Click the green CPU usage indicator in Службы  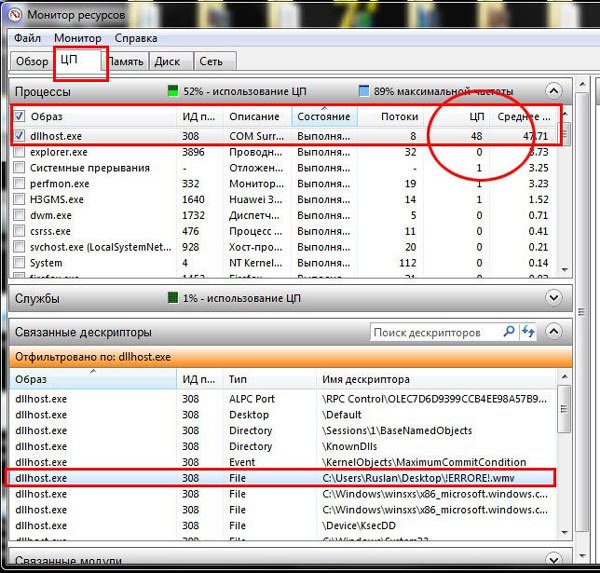coord(173,298)
